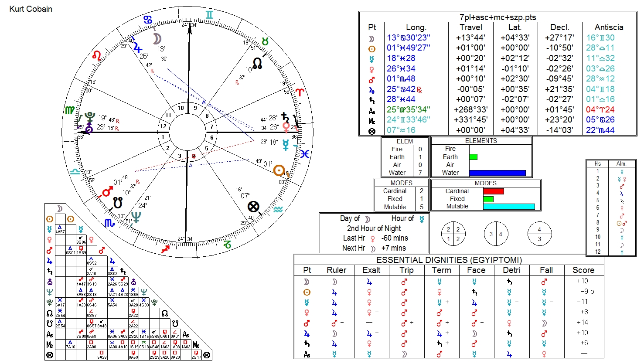Click the Leo sign glyph on the wheel rim

[x=97, y=55]
